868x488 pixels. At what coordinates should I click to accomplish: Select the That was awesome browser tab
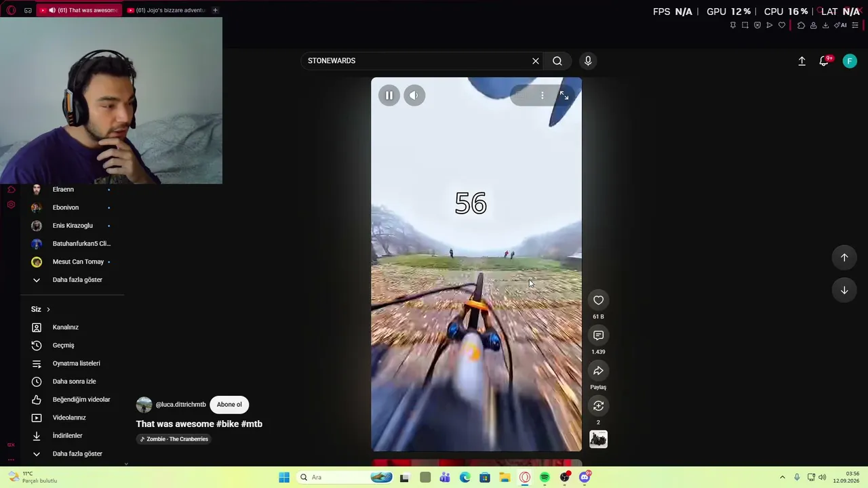(x=78, y=10)
